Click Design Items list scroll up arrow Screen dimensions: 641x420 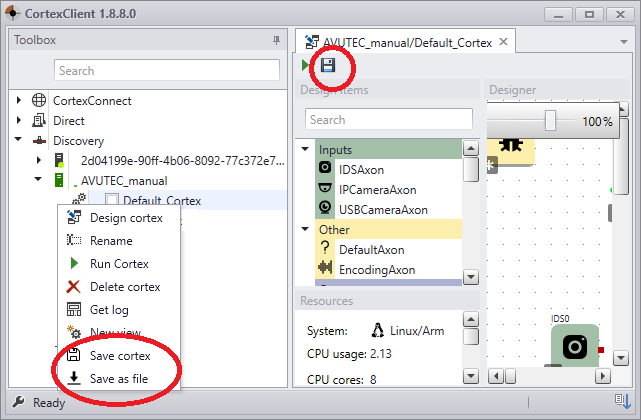[x=471, y=148]
